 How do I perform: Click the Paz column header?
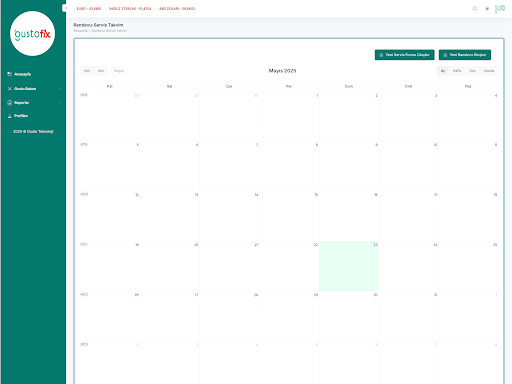click(468, 86)
